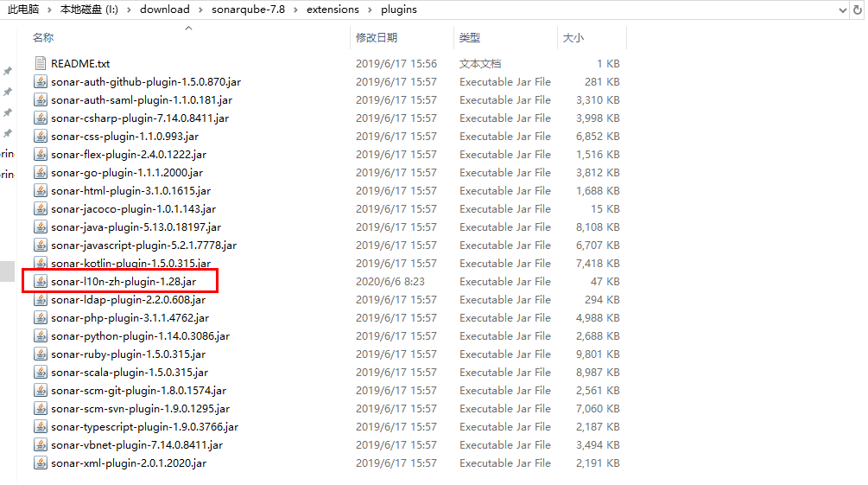Navigate to sonarqube-7.8 breadcrumb
Viewport: 868px width, 485px height.
click(x=248, y=10)
